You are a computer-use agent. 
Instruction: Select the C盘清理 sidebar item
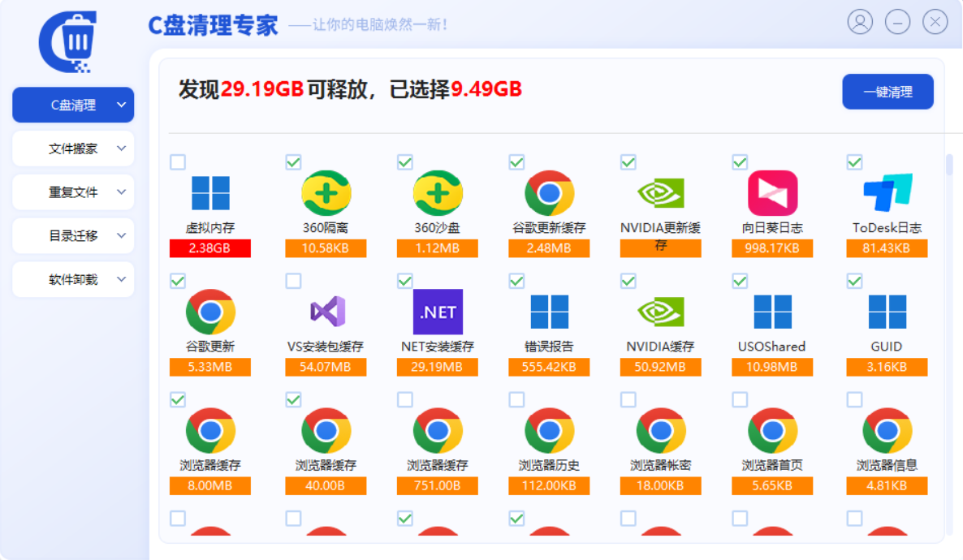[x=73, y=105]
